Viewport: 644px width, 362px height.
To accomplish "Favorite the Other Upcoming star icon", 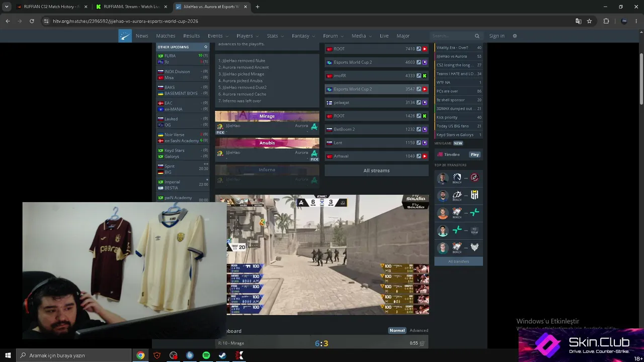I will click(205, 47).
